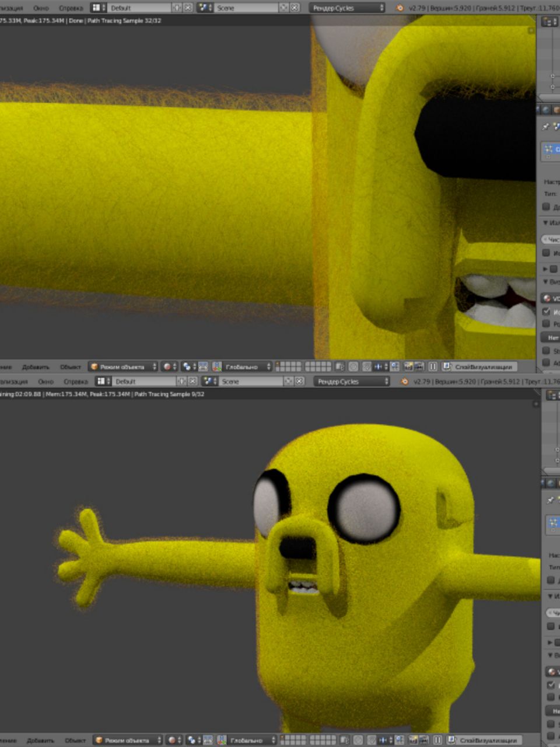
Task: Click the pause preview button in the lower viewport header
Action: click(x=437, y=740)
